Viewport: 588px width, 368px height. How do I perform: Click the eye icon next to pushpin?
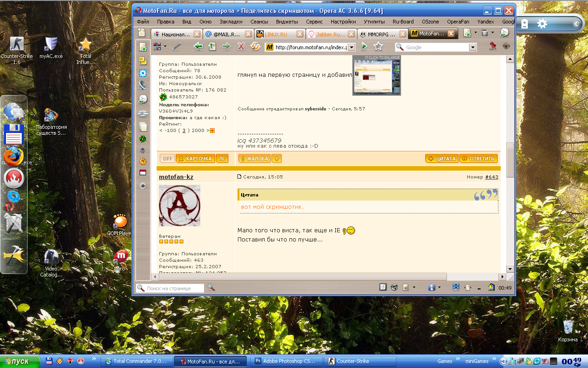(x=506, y=46)
